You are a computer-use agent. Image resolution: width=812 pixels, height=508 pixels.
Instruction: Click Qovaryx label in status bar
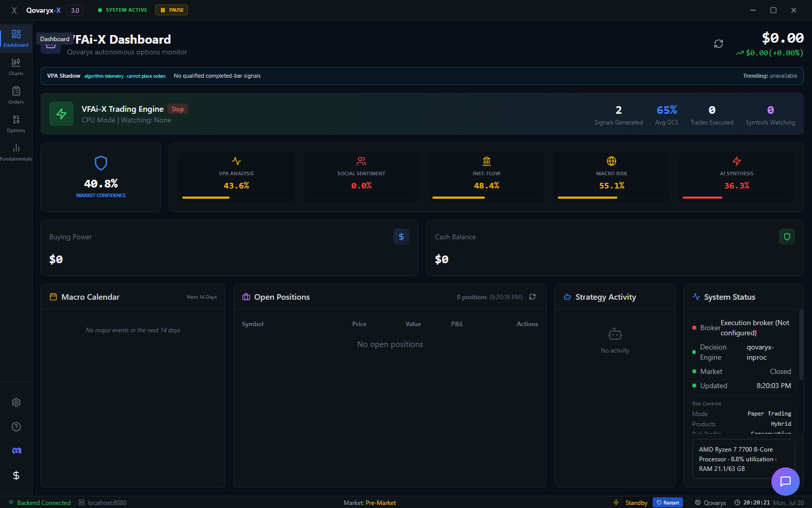click(710, 503)
